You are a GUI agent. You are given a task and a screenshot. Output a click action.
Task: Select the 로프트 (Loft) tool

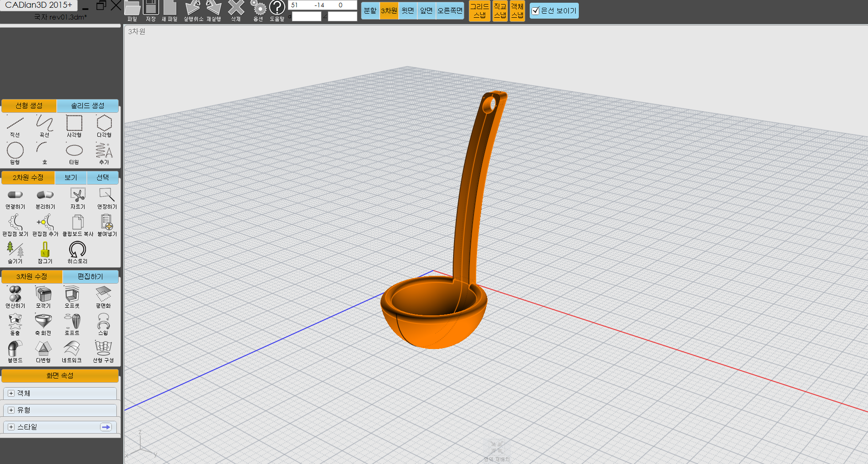(x=72, y=321)
